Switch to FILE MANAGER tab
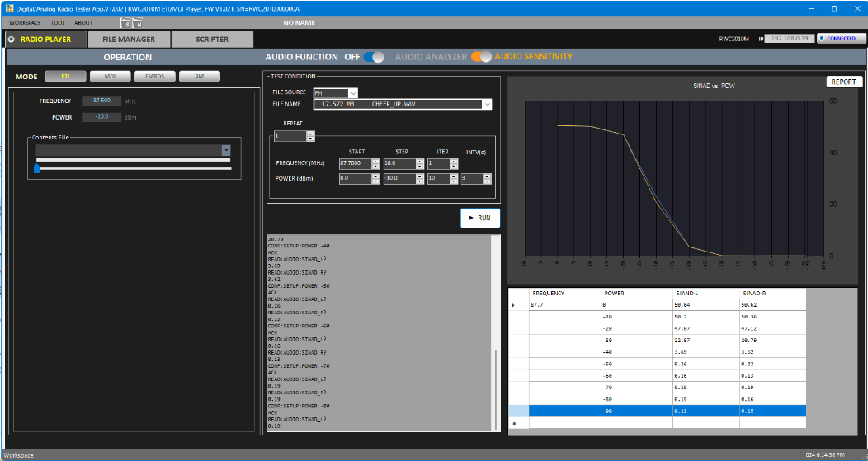 [129, 40]
